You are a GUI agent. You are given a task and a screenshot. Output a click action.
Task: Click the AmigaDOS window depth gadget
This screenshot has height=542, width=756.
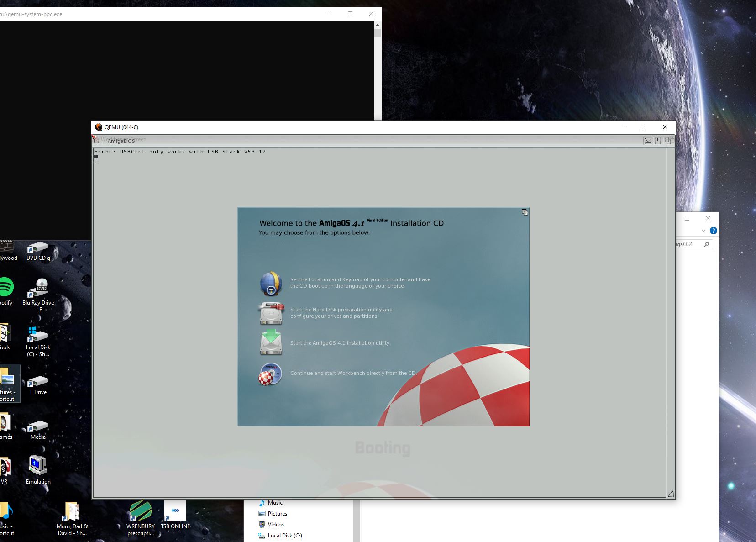point(668,141)
